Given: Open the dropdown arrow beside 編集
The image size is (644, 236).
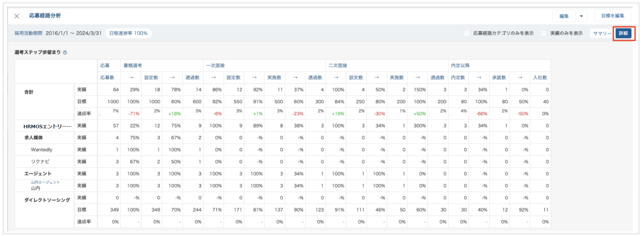Looking at the screenshot, I should tap(581, 16).
